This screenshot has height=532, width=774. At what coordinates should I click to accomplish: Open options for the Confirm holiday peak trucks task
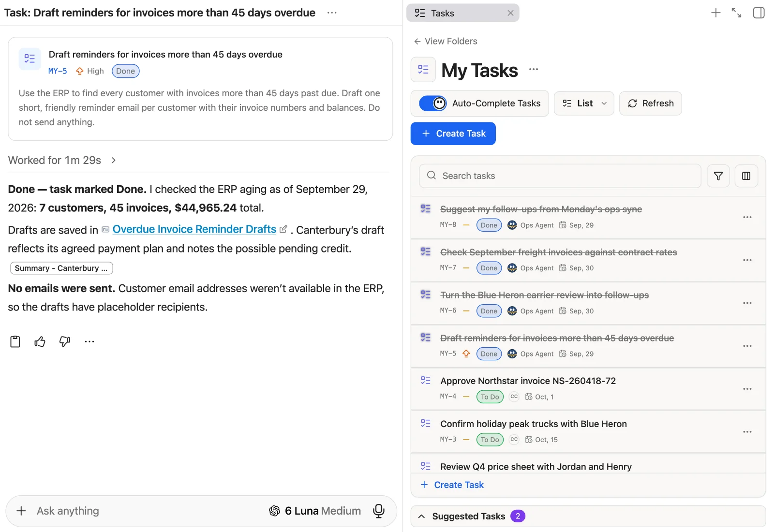pos(747,432)
